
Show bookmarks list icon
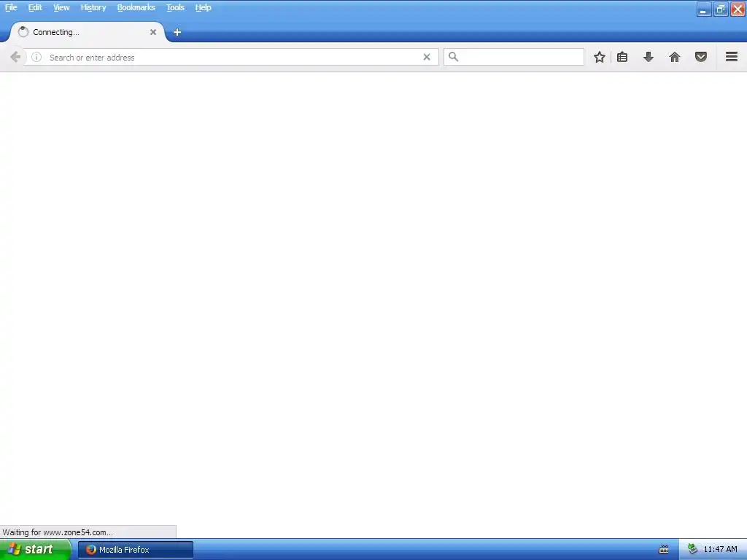tap(622, 57)
